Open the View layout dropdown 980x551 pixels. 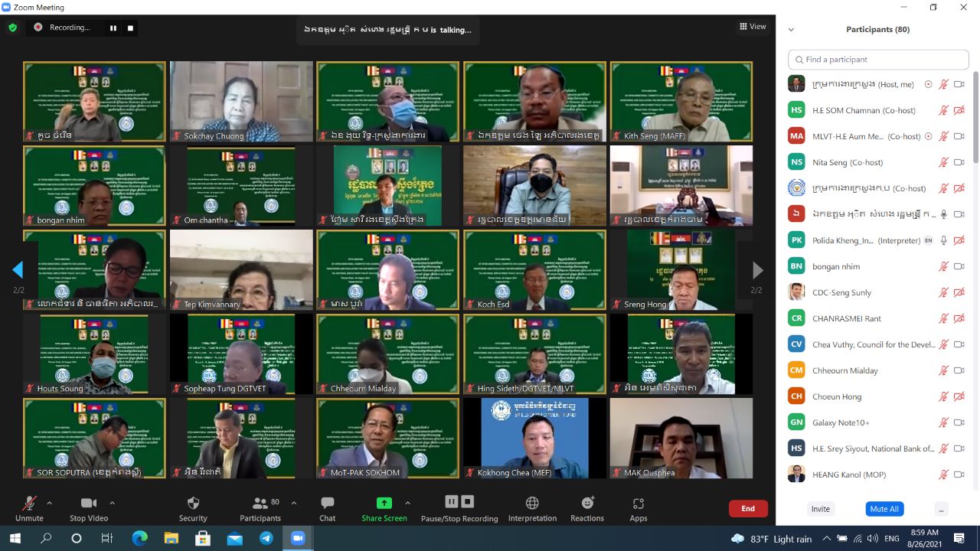click(x=753, y=27)
